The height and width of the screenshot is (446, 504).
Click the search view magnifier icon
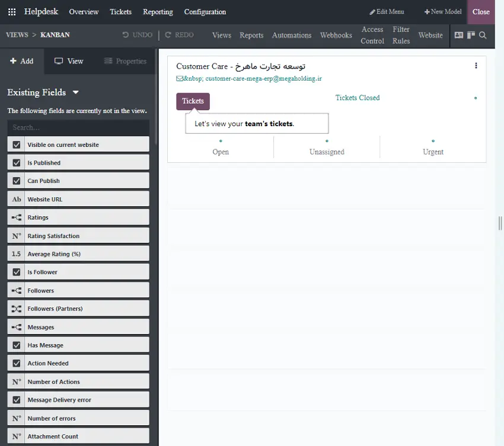click(x=483, y=36)
